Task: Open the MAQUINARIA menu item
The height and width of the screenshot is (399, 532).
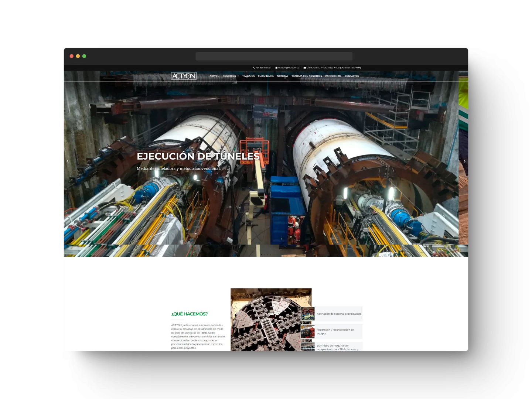Action: [x=266, y=76]
